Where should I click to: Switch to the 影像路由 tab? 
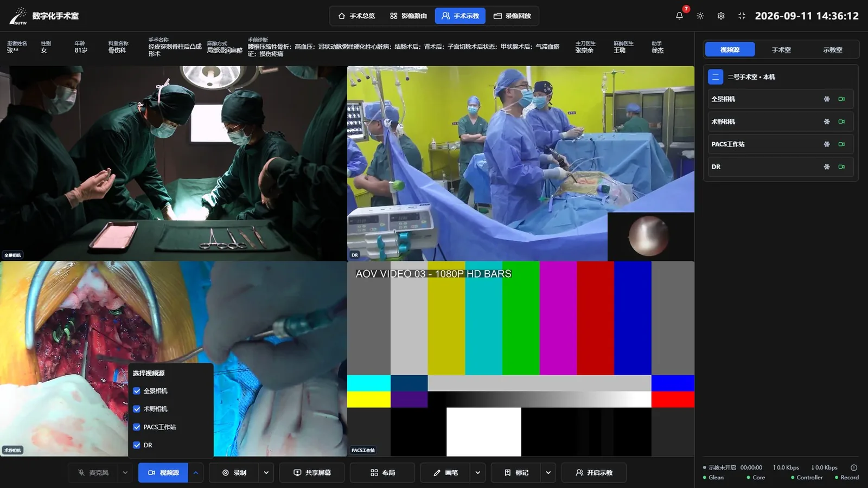click(409, 16)
